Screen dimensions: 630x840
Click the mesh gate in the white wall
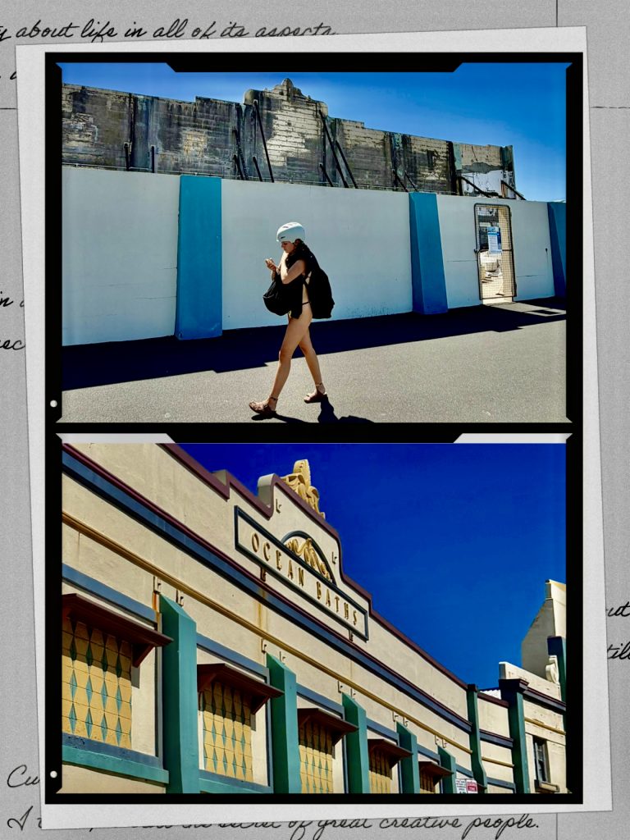point(495,252)
